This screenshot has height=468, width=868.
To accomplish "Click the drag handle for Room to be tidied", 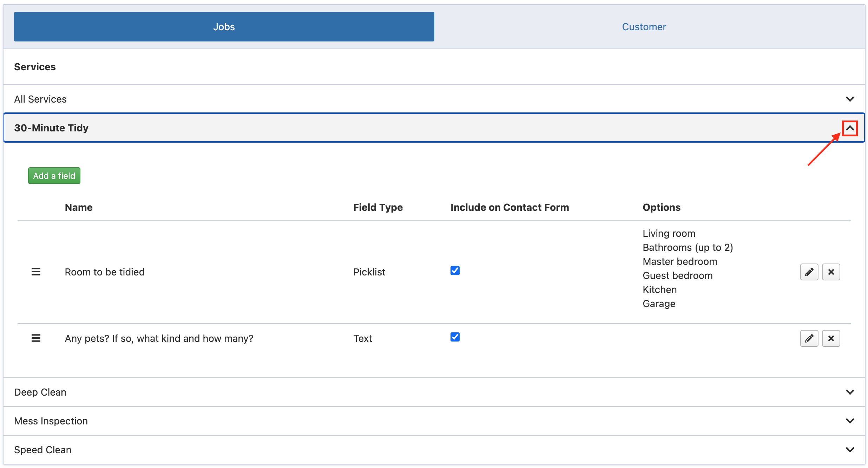I will tap(36, 272).
